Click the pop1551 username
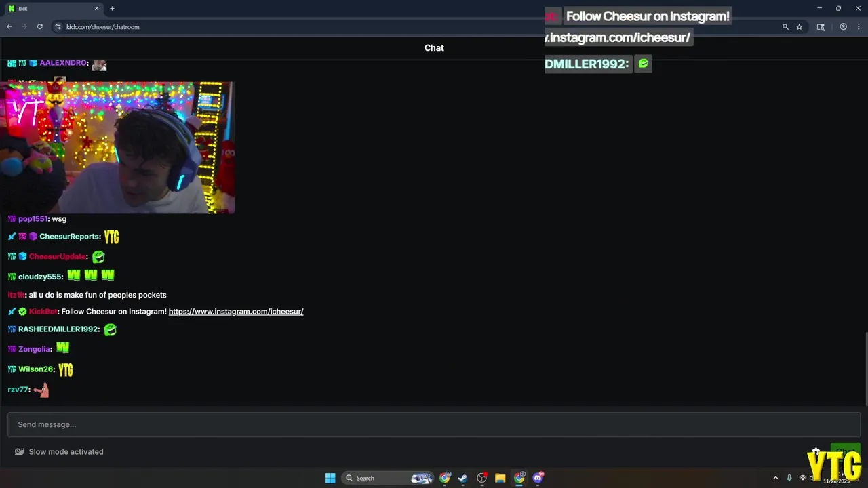The image size is (868, 488). 33,219
